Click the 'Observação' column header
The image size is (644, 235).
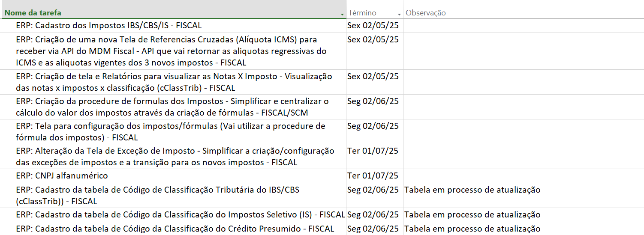426,13
